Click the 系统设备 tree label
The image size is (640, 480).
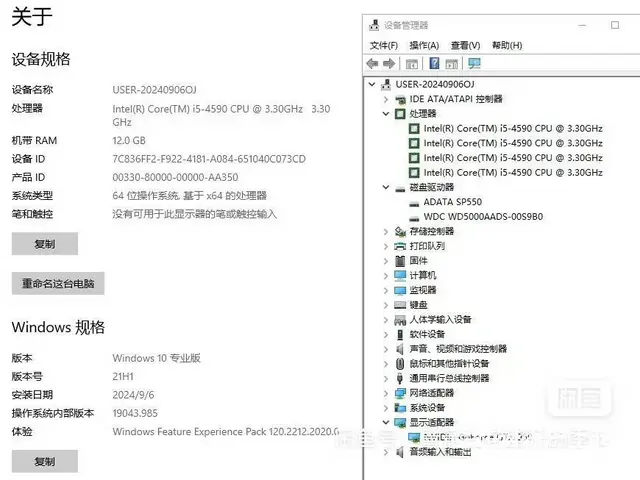(427, 408)
